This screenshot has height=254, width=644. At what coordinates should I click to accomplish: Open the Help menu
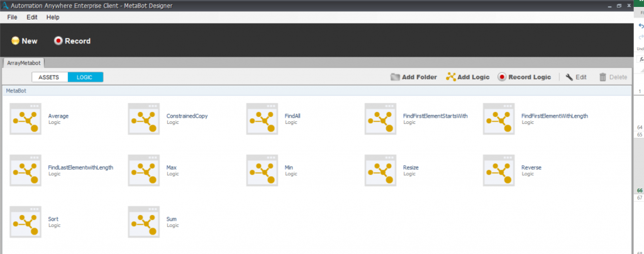[x=53, y=17]
